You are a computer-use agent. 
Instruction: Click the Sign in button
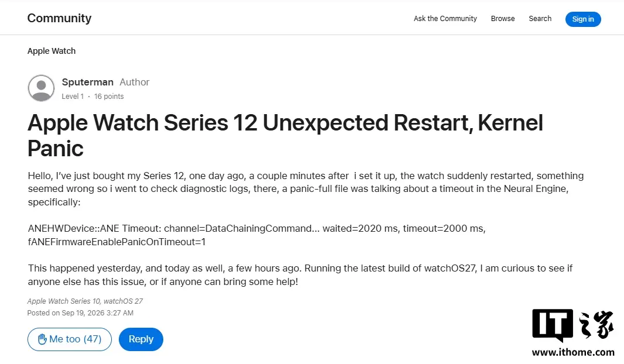[583, 19]
